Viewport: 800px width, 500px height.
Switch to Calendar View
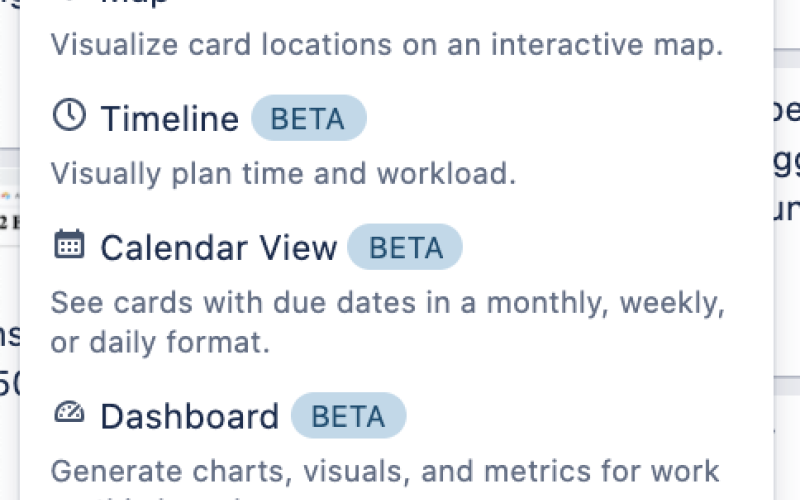click(219, 247)
